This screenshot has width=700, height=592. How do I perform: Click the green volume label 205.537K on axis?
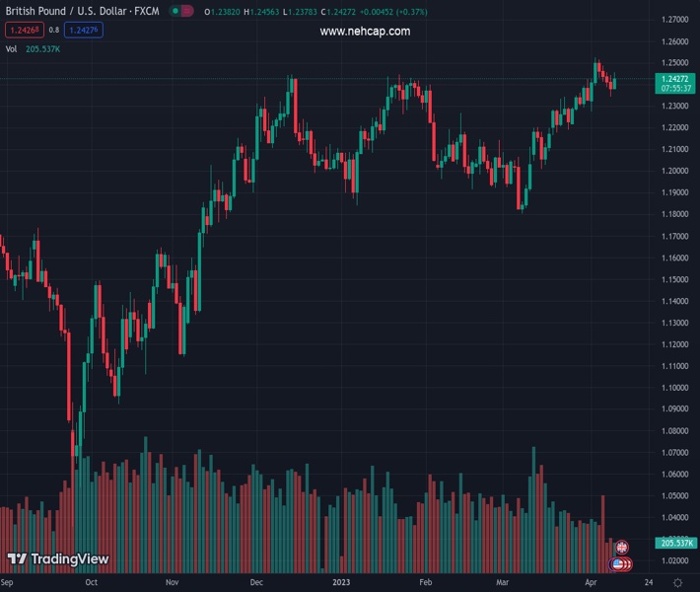(675, 544)
